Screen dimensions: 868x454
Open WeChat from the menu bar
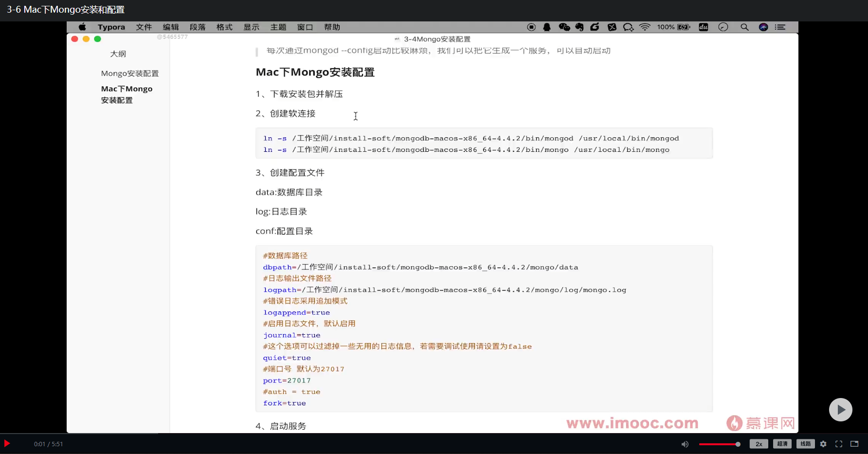point(564,27)
